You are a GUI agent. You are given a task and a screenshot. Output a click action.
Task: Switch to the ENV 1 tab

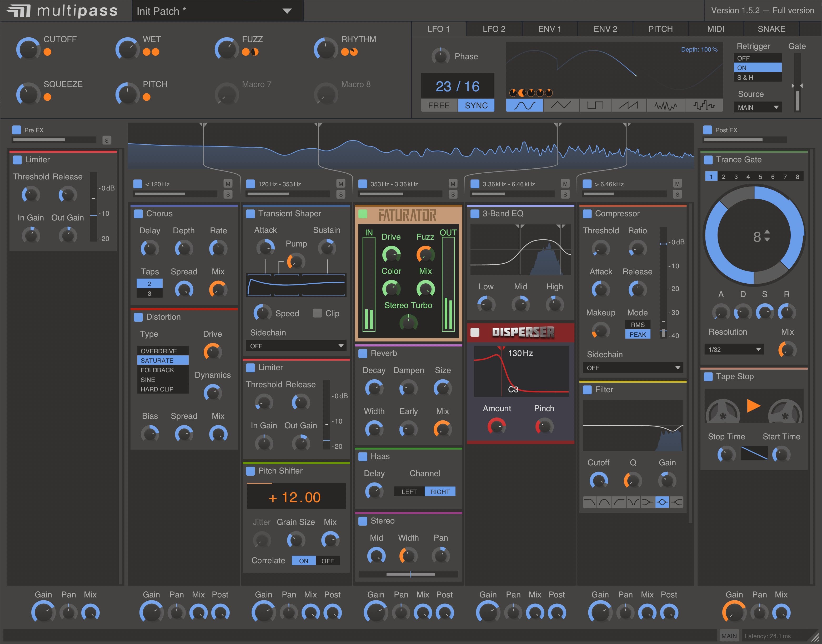(x=549, y=29)
